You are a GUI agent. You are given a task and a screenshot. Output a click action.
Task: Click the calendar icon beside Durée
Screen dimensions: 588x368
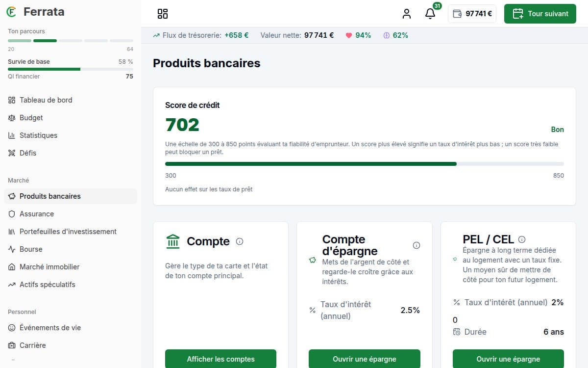[457, 332]
